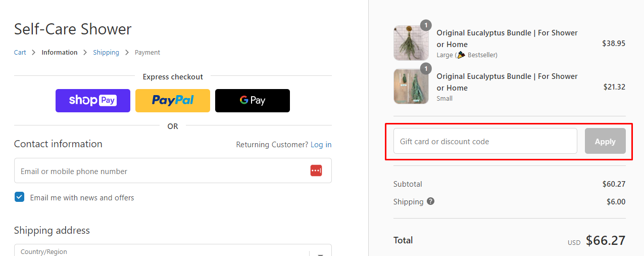Choose Google Pay express checkout
Viewport: 644px width, 256px height.
pos(253,101)
